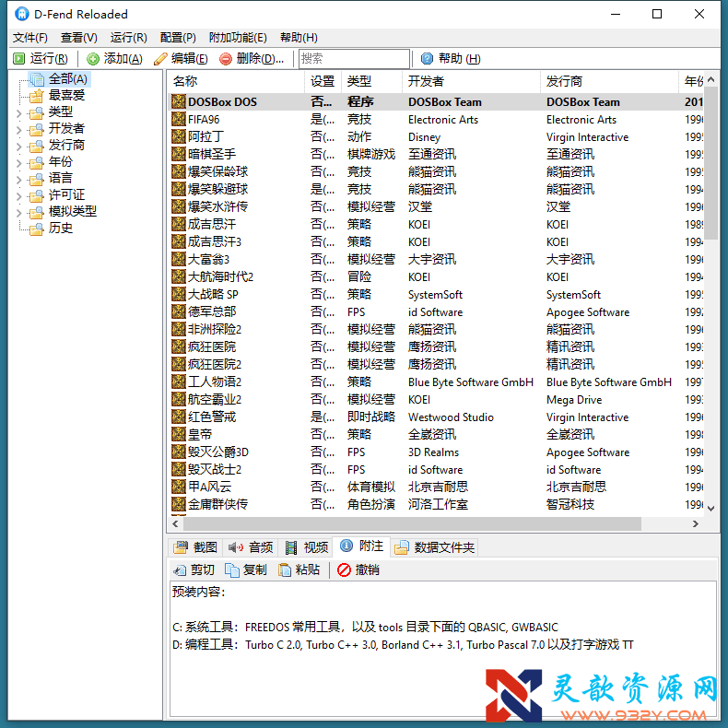Click the game icon beside 德军总部
This screenshot has height=728, width=728.
tap(179, 311)
